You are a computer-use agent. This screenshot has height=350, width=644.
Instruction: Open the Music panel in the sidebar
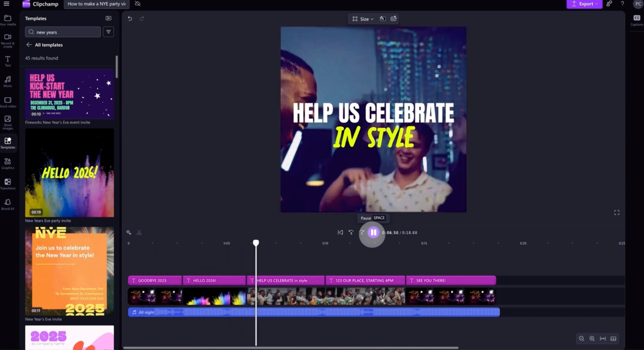click(x=8, y=81)
